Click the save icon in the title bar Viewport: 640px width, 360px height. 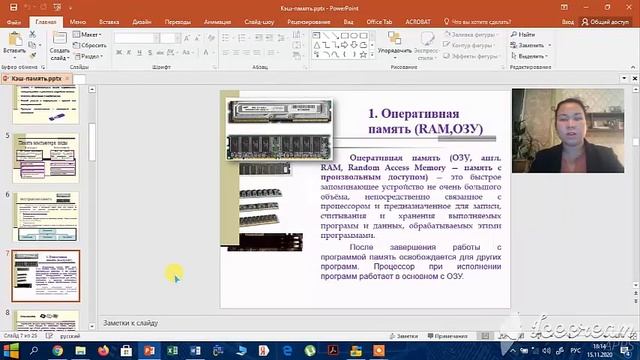click(x=13, y=8)
